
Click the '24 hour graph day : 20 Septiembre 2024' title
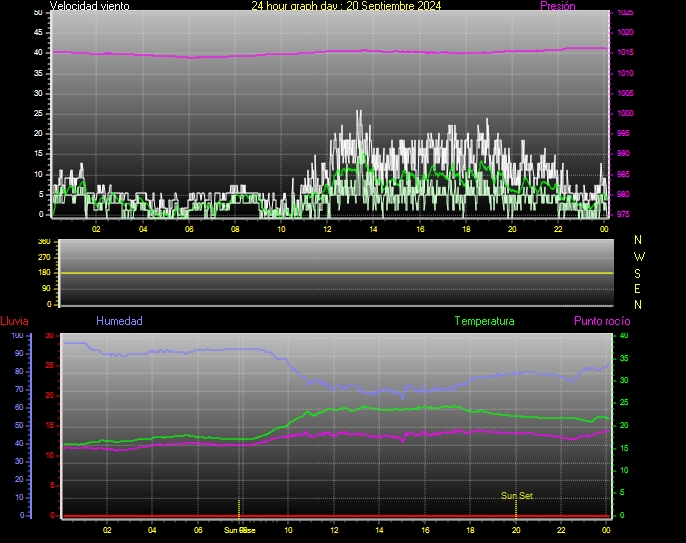346,6
